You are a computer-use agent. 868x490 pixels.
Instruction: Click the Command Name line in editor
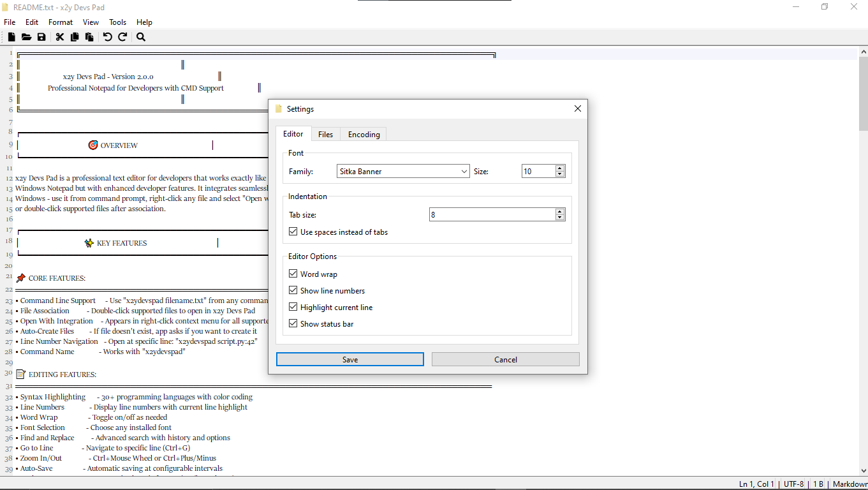click(x=100, y=352)
